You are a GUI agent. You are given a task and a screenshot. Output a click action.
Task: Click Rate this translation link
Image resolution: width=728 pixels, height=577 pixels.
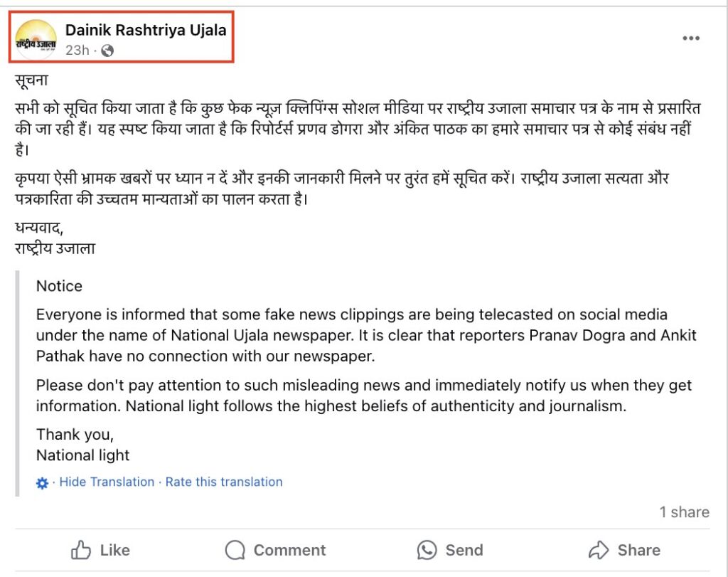pos(224,482)
